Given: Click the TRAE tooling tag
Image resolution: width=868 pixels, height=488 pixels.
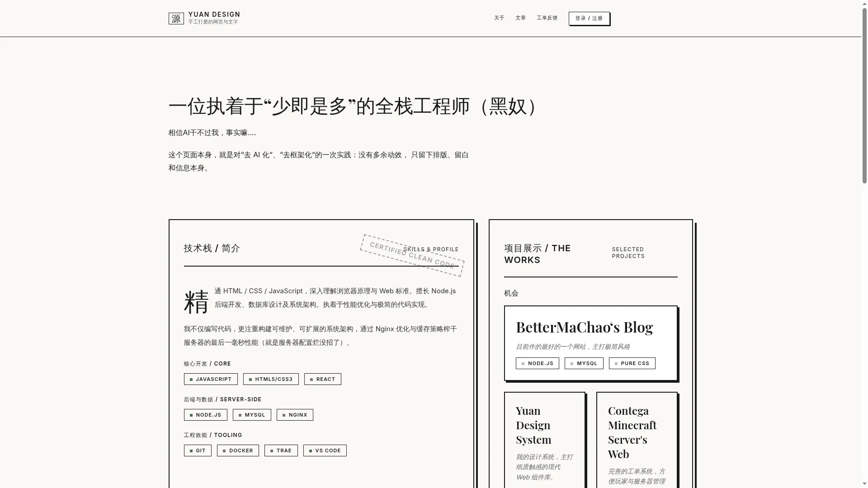Looking at the screenshot, I should tap(281, 450).
